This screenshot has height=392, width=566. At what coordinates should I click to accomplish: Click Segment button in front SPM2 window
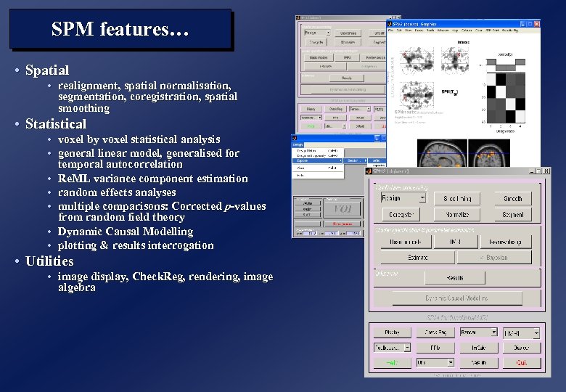[x=512, y=214]
